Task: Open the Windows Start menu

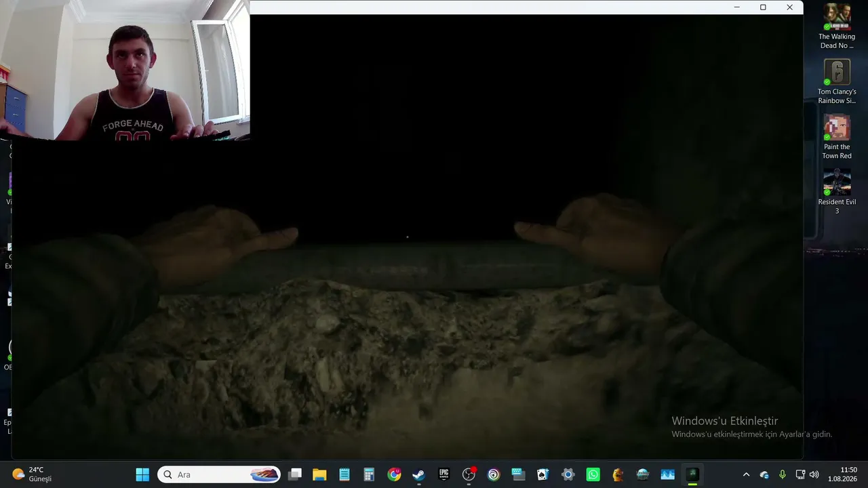Action: coord(142,474)
